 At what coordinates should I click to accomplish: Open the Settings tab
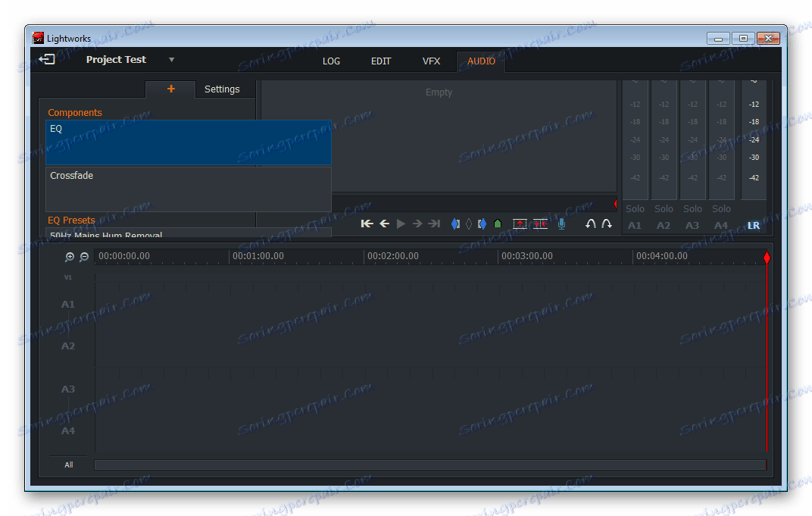(222, 89)
